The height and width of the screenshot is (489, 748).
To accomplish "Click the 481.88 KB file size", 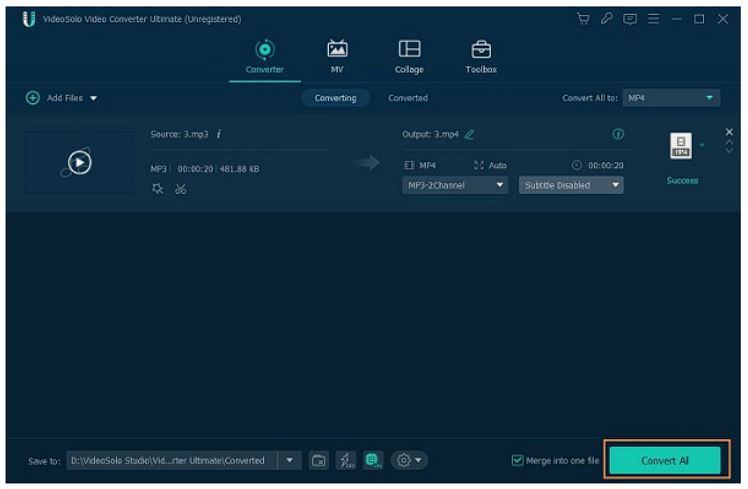I will coord(239,169).
